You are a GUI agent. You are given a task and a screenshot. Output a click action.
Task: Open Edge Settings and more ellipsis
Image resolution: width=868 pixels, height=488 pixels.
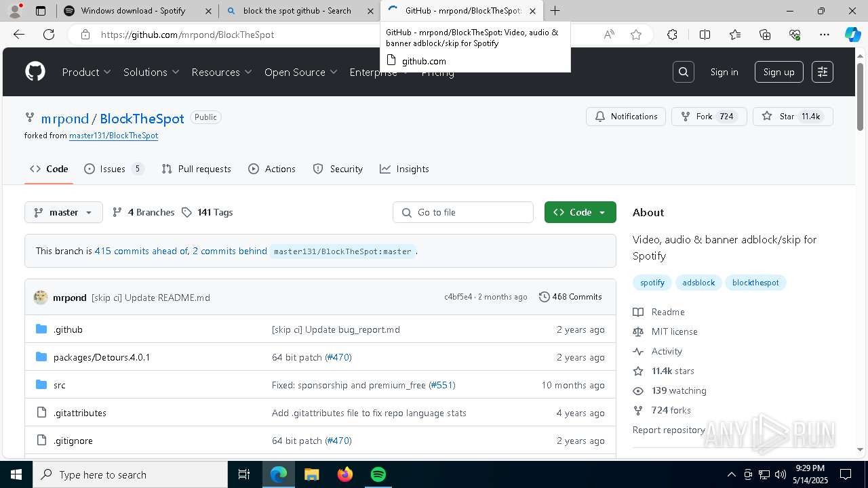pos(825,35)
